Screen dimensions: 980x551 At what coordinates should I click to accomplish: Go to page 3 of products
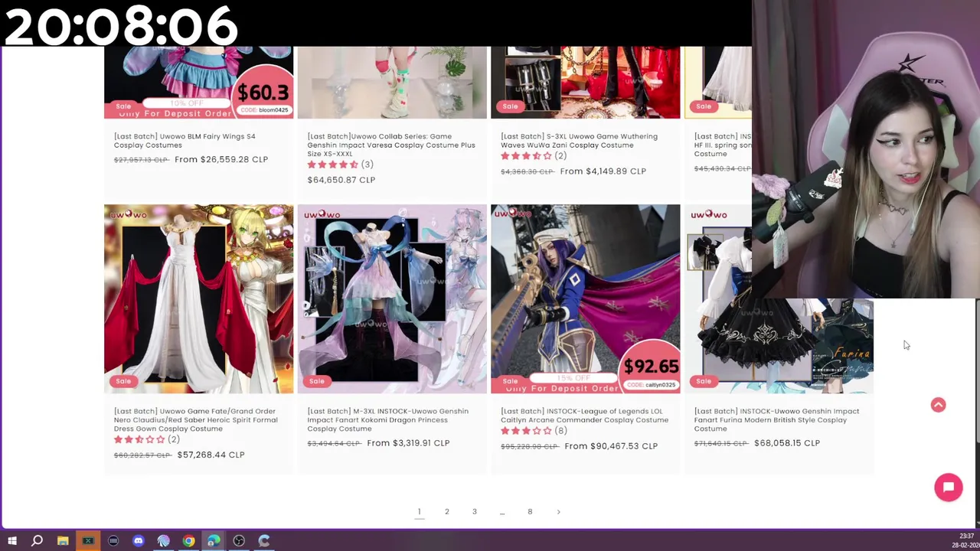475,512
